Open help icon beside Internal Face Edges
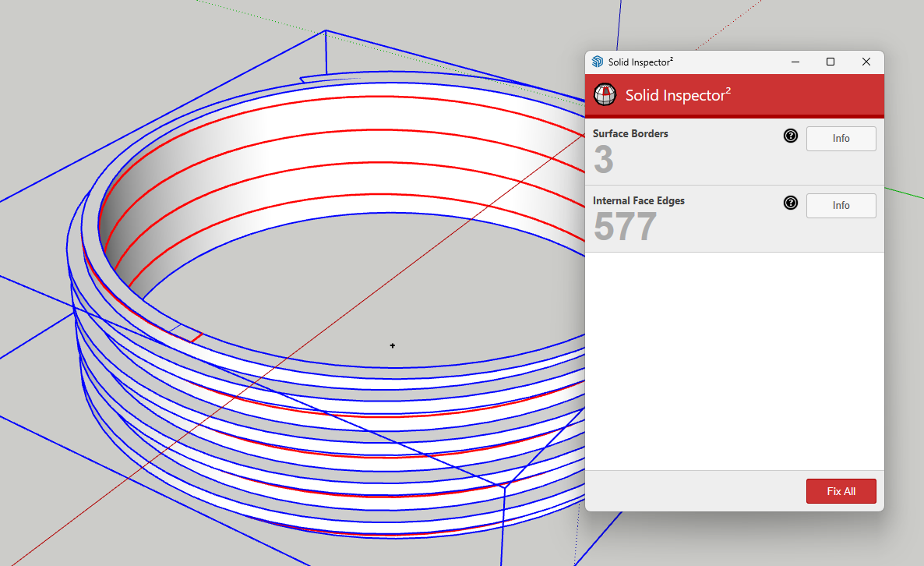The width and height of the screenshot is (924, 566). [x=791, y=203]
